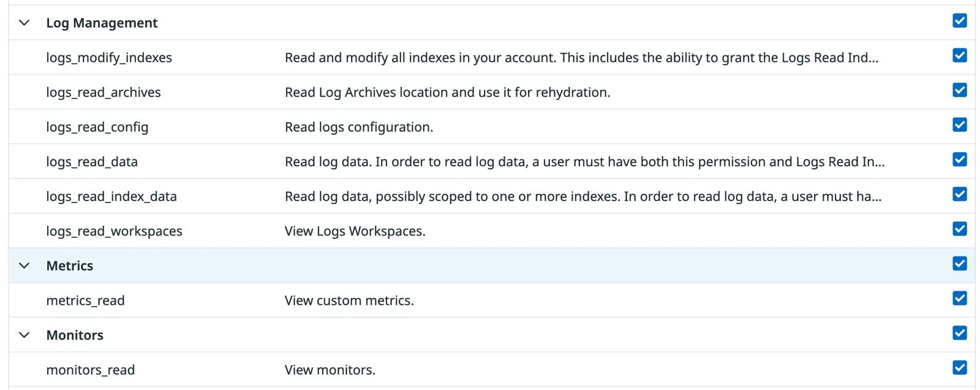Uncheck the logs_read_config permission

tap(960, 125)
